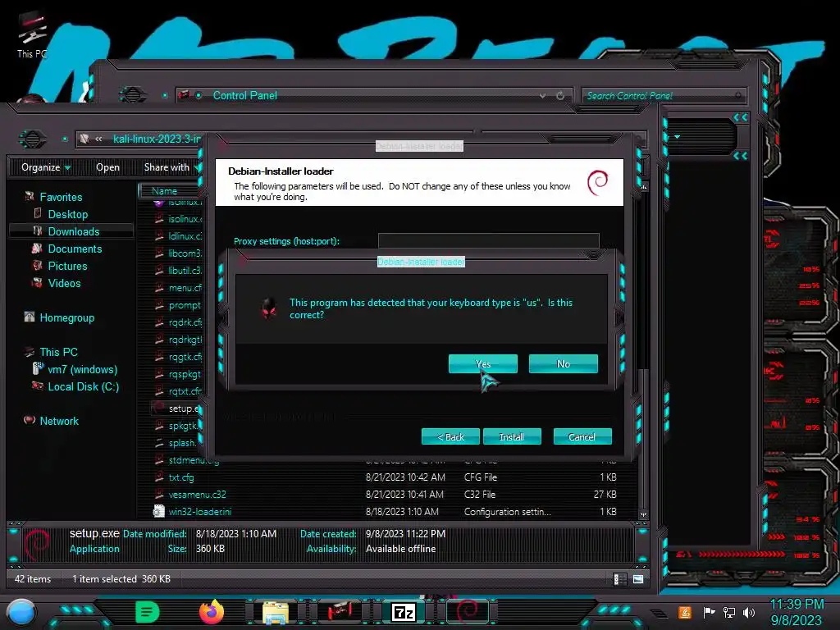Open vm7 (windows) drive
The width and height of the screenshot is (840, 630).
coord(82,369)
